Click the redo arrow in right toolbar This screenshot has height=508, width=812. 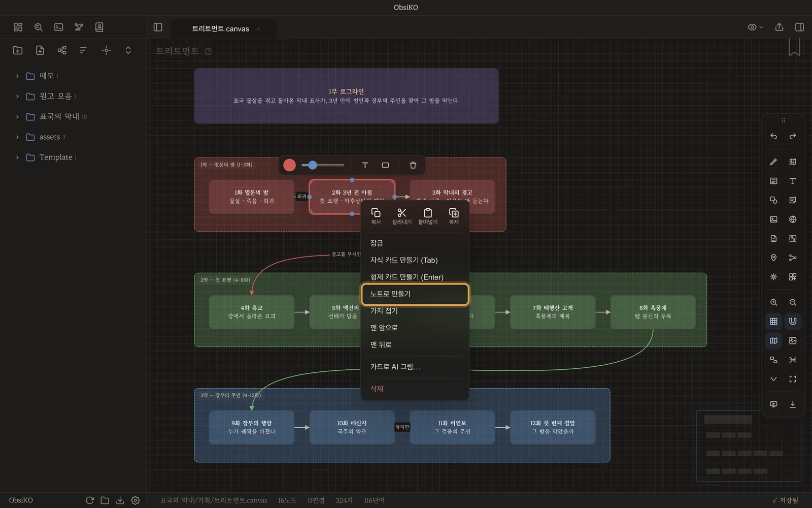tap(793, 136)
